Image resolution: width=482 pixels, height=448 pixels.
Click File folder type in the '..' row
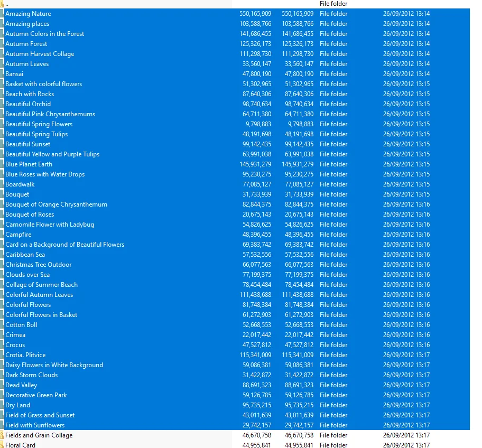pyautogui.click(x=333, y=4)
